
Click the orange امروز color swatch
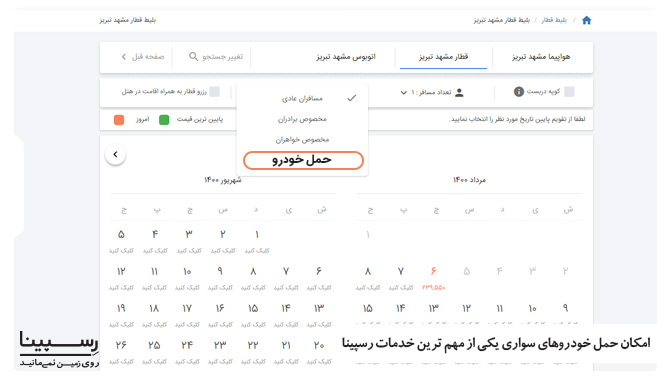[119, 120]
